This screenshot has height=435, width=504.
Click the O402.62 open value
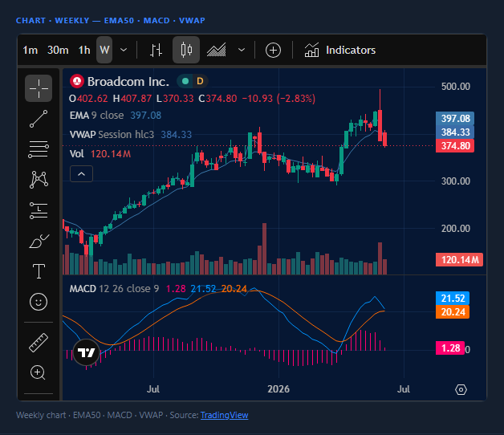pyautogui.click(x=88, y=99)
